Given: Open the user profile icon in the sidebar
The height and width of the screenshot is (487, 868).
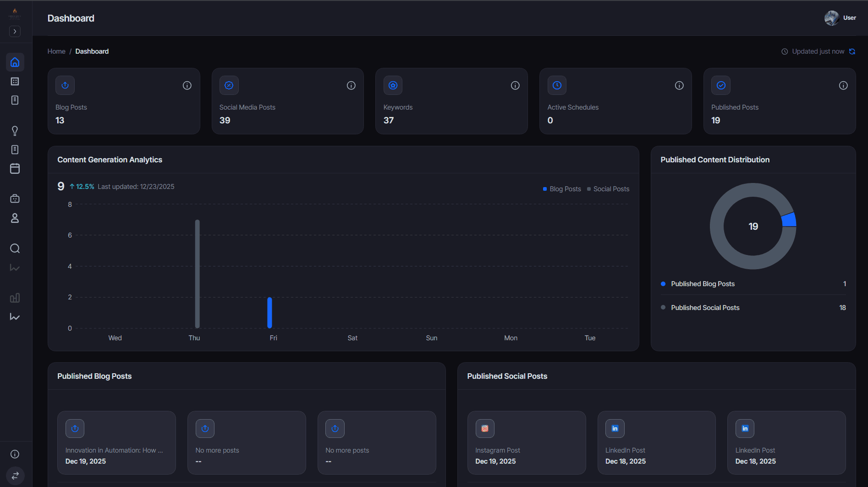Looking at the screenshot, I should (x=15, y=218).
